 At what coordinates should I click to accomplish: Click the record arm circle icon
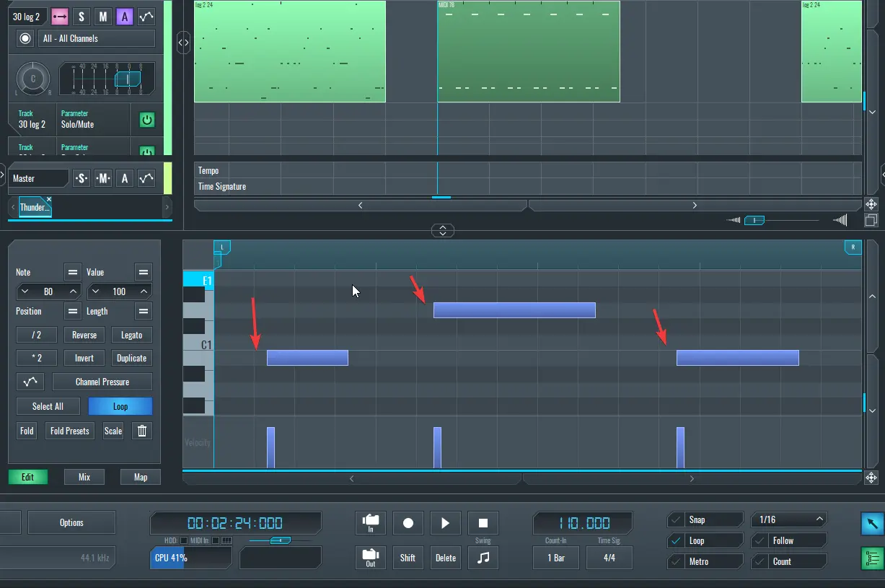click(25, 38)
